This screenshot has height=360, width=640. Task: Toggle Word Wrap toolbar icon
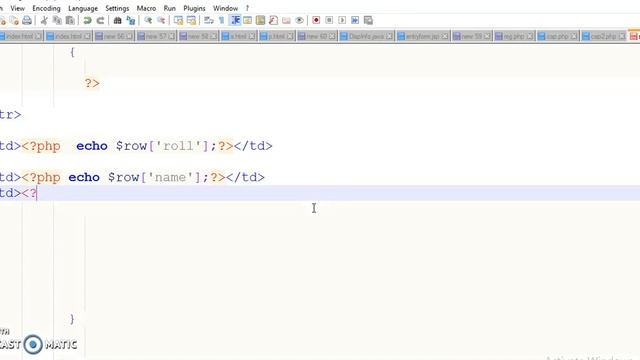[x=209, y=20]
